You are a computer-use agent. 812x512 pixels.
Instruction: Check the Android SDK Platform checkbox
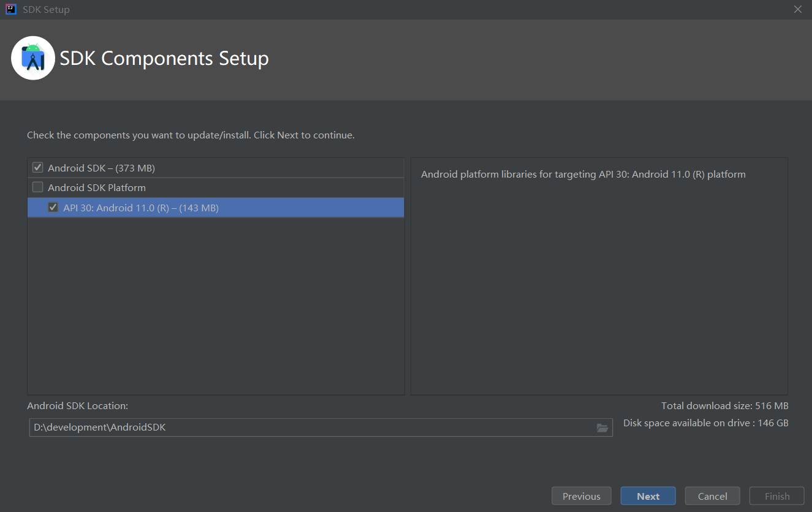pyautogui.click(x=38, y=187)
